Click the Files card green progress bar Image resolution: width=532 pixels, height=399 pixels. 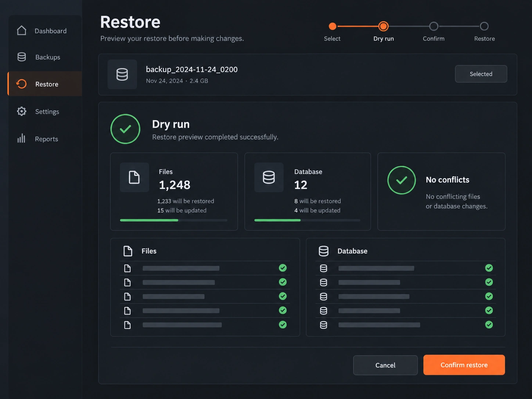point(149,220)
